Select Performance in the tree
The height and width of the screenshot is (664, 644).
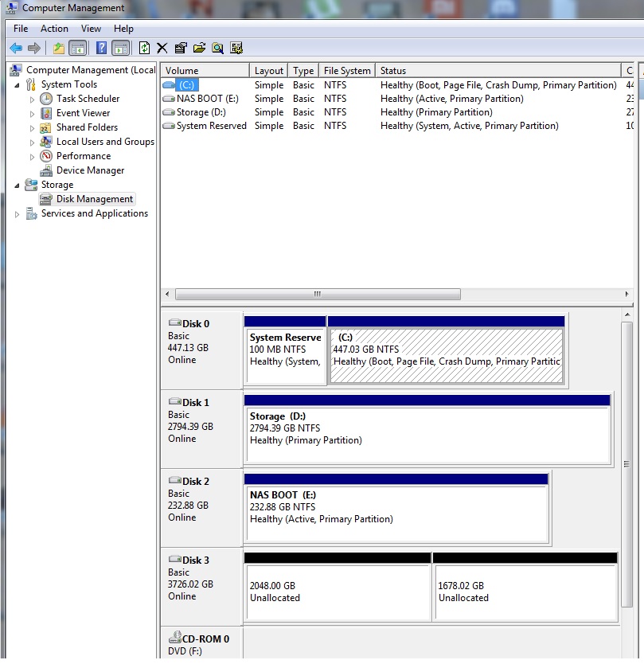pos(84,156)
